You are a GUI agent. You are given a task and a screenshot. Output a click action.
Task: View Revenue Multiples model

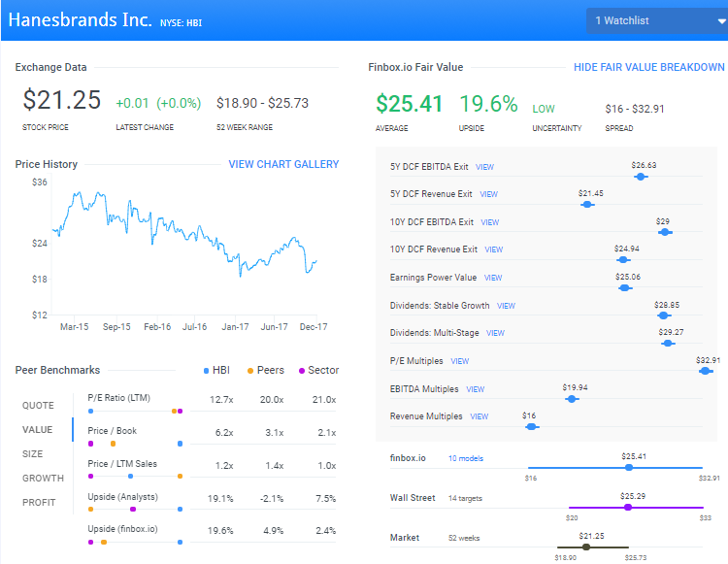(480, 416)
